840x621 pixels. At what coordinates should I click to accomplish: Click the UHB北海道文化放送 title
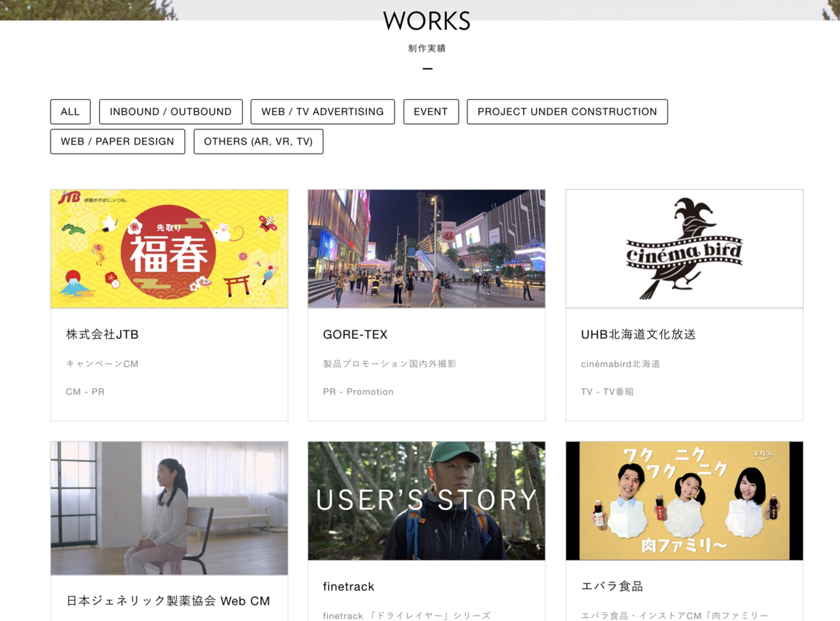click(638, 335)
